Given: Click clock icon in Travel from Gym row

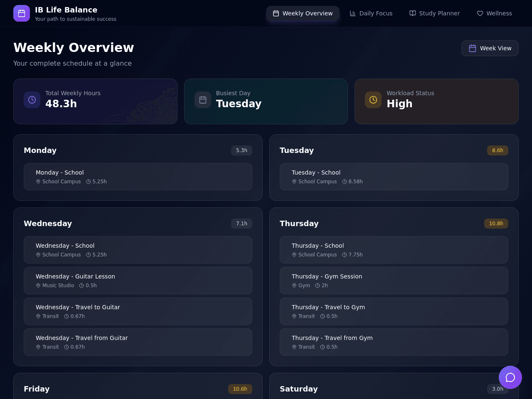Looking at the screenshot, I should (x=323, y=347).
